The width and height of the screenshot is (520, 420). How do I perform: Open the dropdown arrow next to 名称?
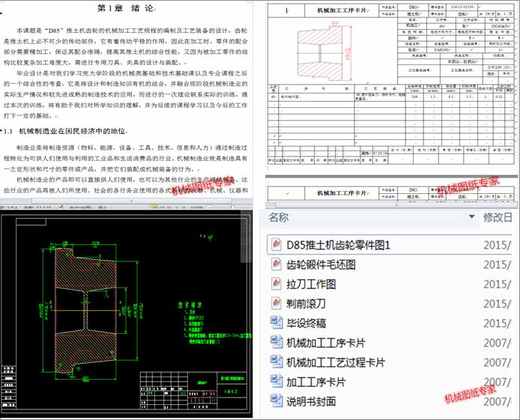pyautogui.click(x=471, y=217)
